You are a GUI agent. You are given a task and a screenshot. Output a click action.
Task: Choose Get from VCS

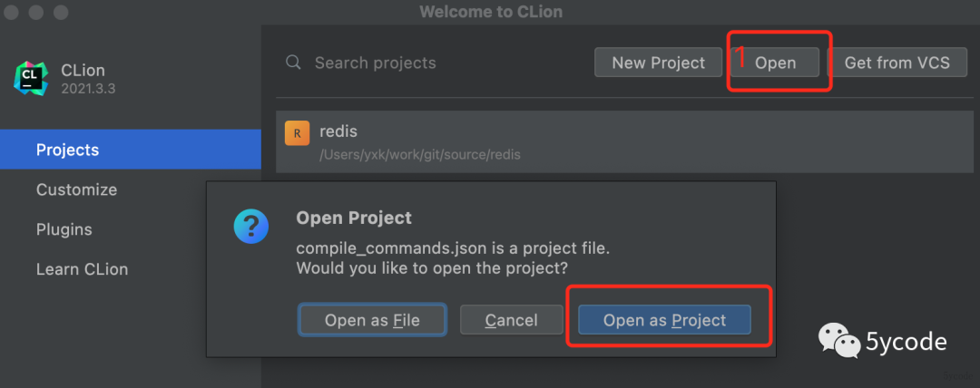click(897, 63)
